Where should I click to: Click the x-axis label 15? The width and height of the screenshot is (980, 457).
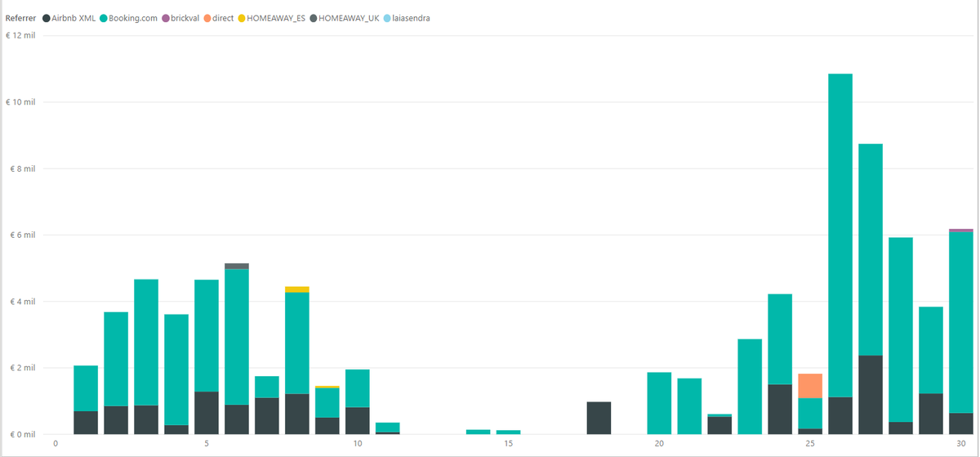point(508,444)
